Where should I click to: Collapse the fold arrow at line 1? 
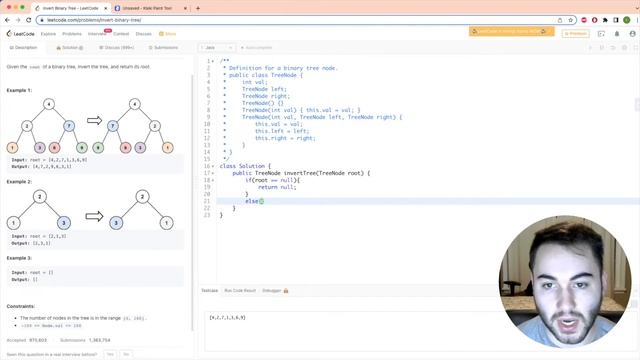click(x=213, y=62)
